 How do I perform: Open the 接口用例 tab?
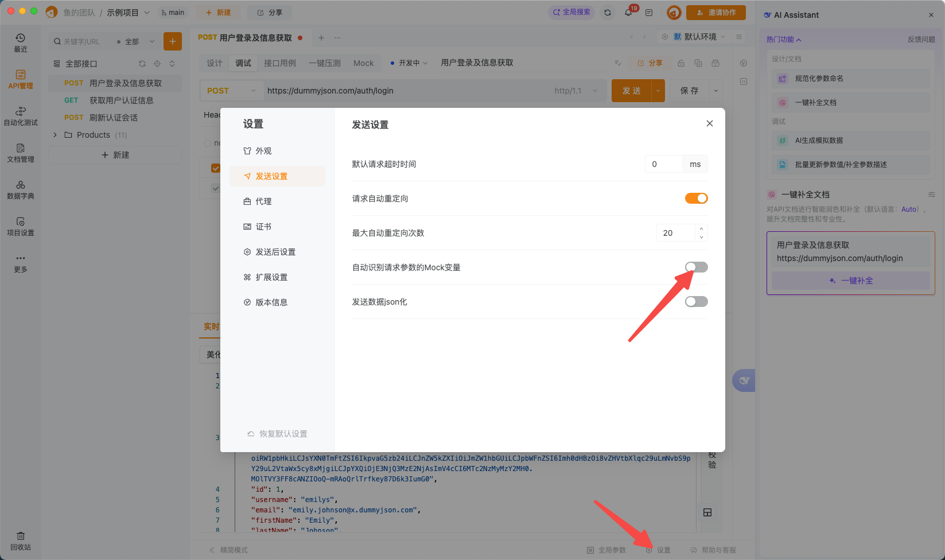280,63
